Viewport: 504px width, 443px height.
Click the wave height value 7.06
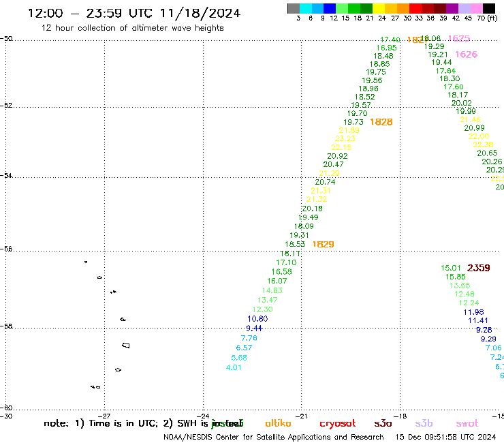[493, 348]
